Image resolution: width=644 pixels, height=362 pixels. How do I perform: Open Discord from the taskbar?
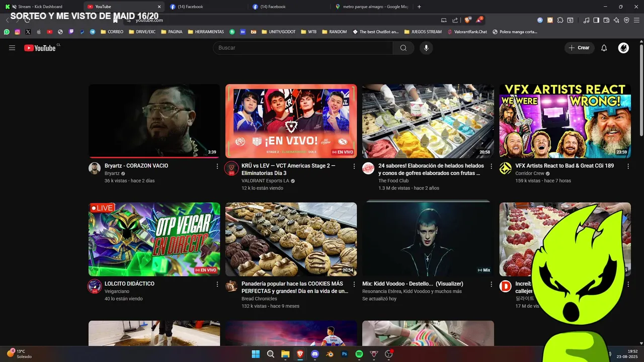point(315,354)
